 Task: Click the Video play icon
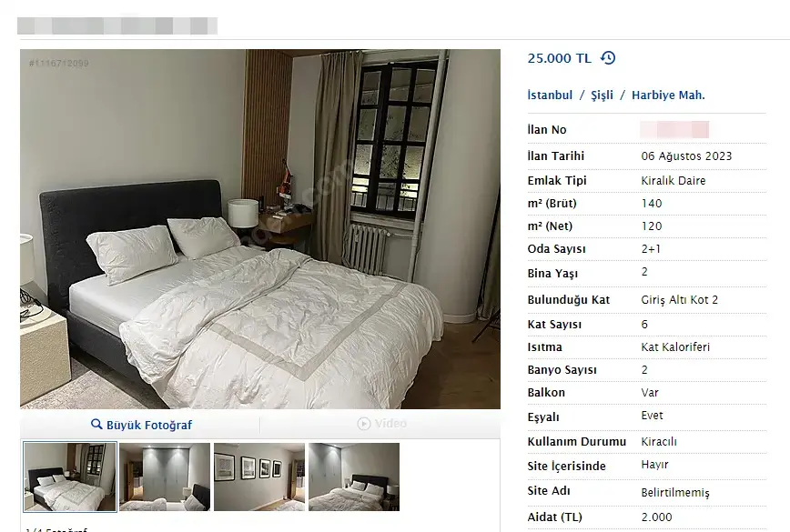pos(364,424)
